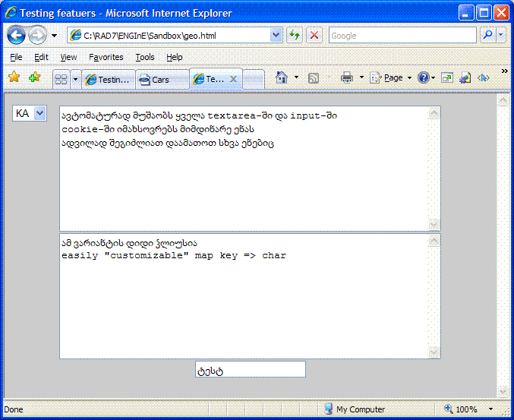Viewport: 514px width, 420px height.
Task: Open the File menu
Action: [16, 57]
